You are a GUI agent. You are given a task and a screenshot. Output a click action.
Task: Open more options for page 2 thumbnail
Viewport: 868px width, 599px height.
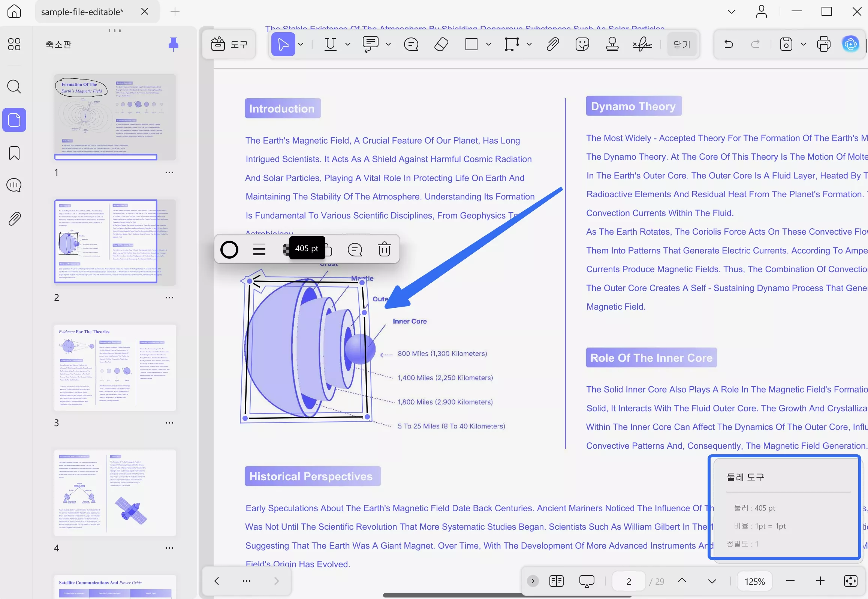[x=169, y=298]
